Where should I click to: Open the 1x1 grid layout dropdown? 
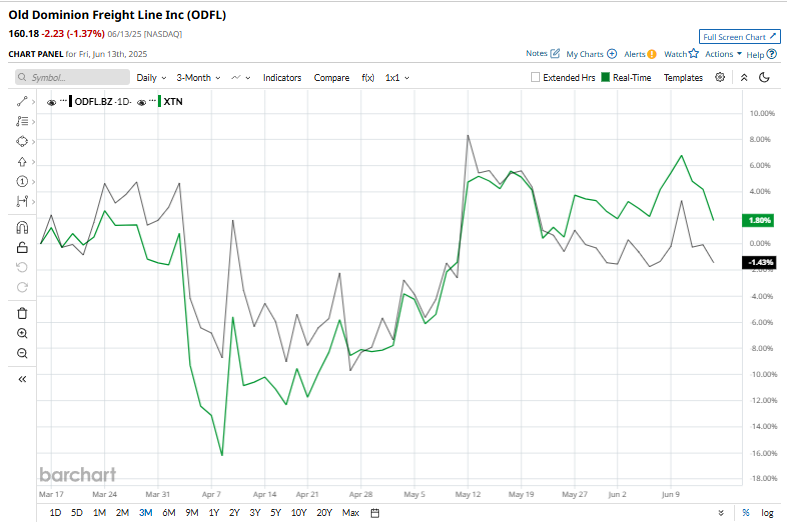coord(398,78)
